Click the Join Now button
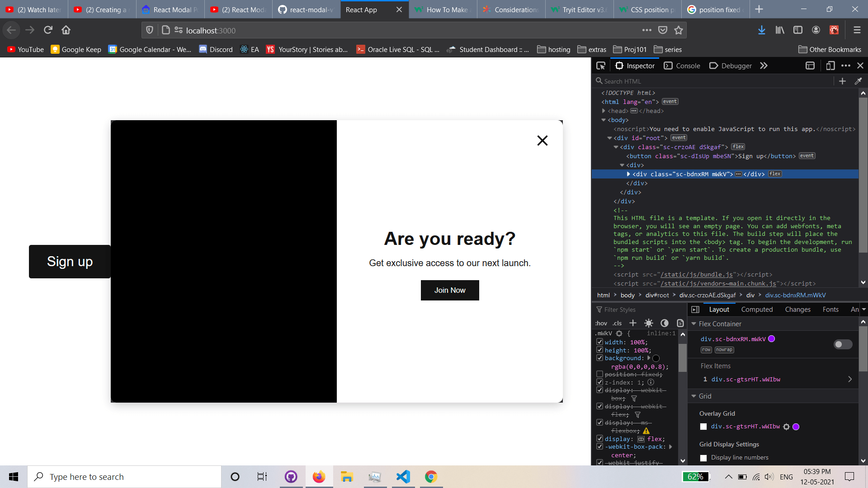 pyautogui.click(x=449, y=290)
